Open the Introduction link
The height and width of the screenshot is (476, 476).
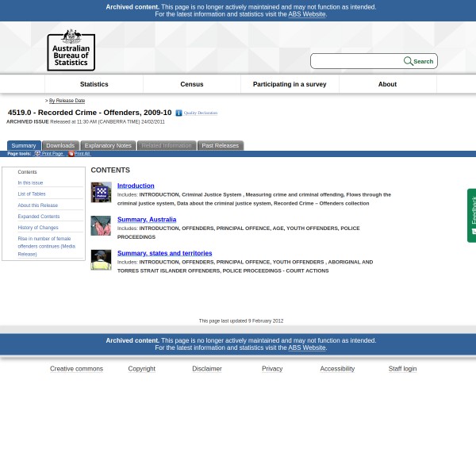coord(136,186)
